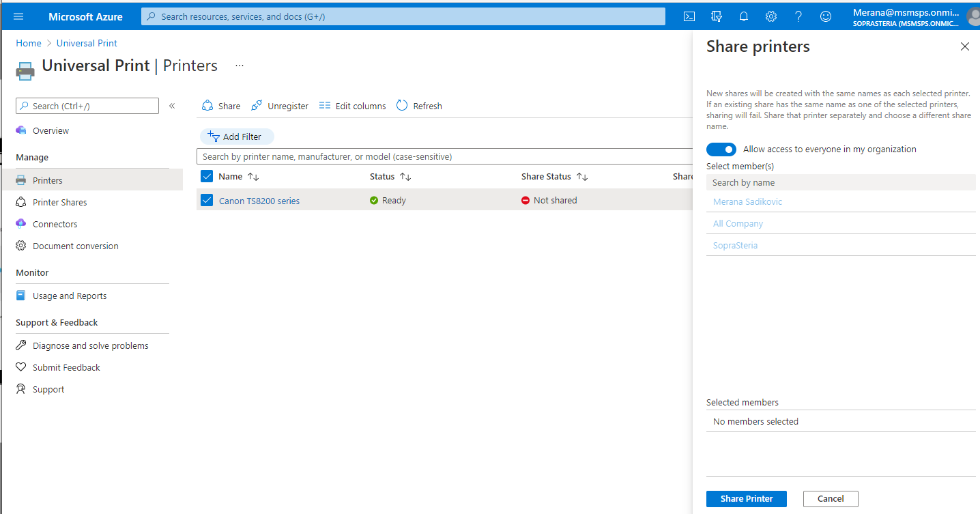The image size is (980, 514).
Task: Open the feedback smiley icon
Action: point(826,16)
